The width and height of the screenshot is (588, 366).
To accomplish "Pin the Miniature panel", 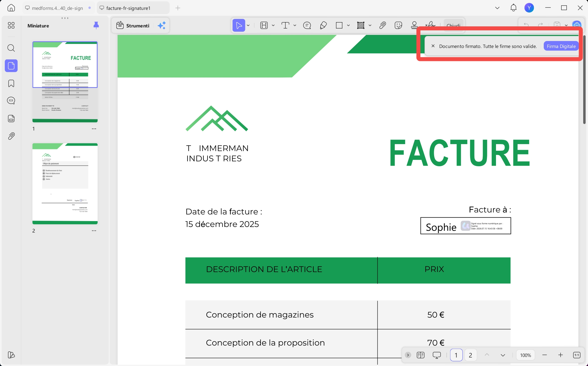I will 96,26.
